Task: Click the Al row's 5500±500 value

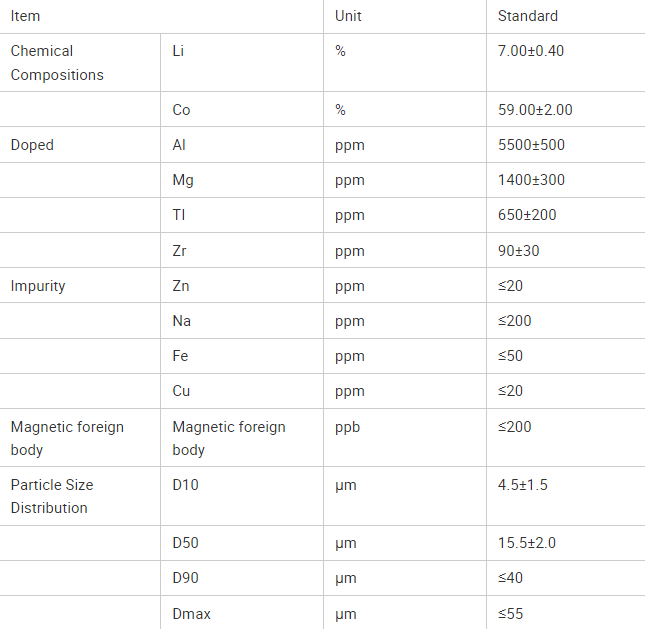Action: (531, 145)
